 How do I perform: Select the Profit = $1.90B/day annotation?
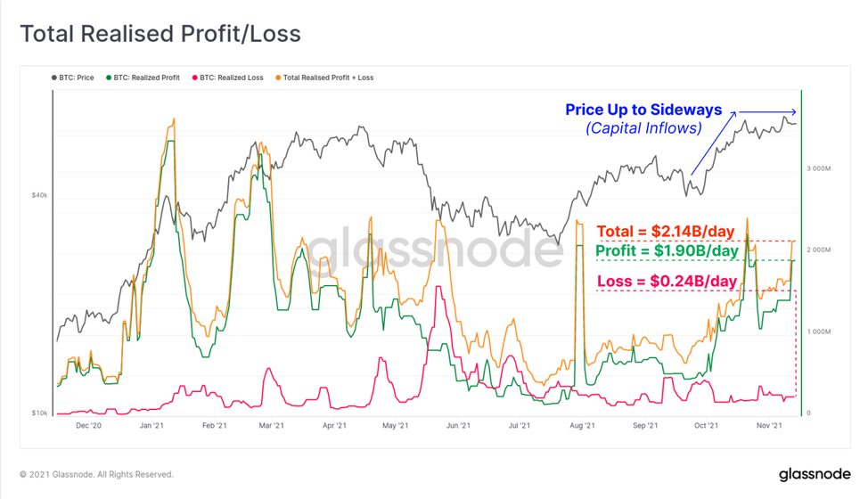click(x=667, y=251)
